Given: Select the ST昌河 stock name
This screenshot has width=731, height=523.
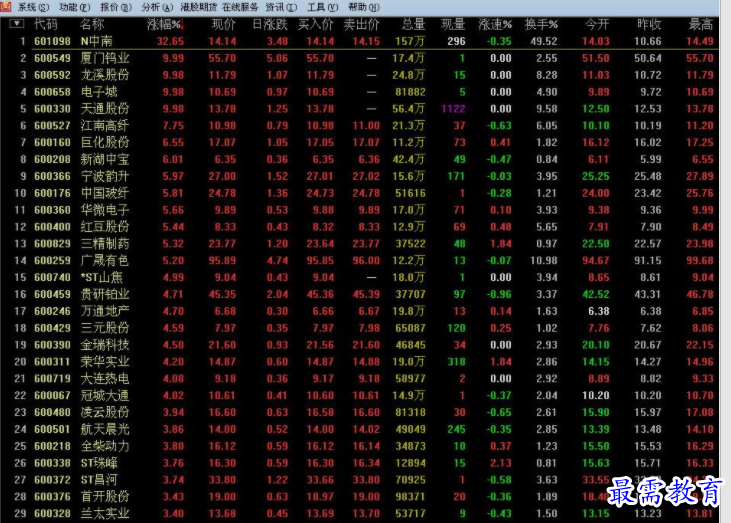Looking at the screenshot, I should [x=99, y=480].
